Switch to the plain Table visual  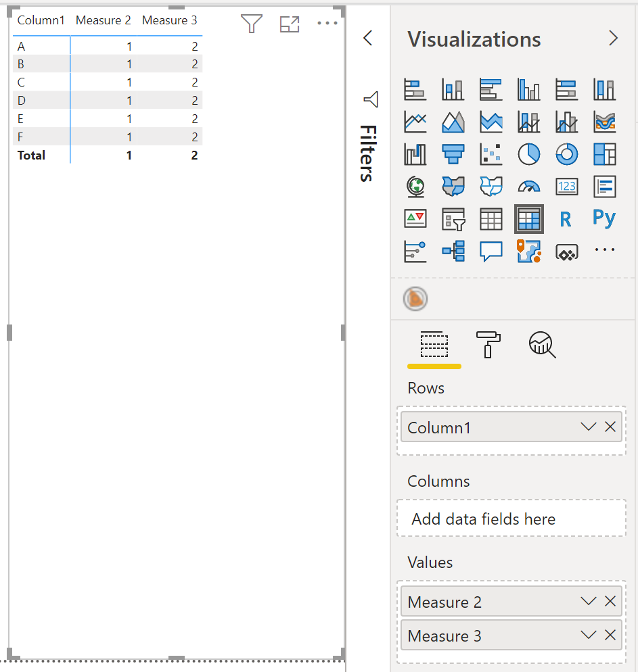(491, 219)
